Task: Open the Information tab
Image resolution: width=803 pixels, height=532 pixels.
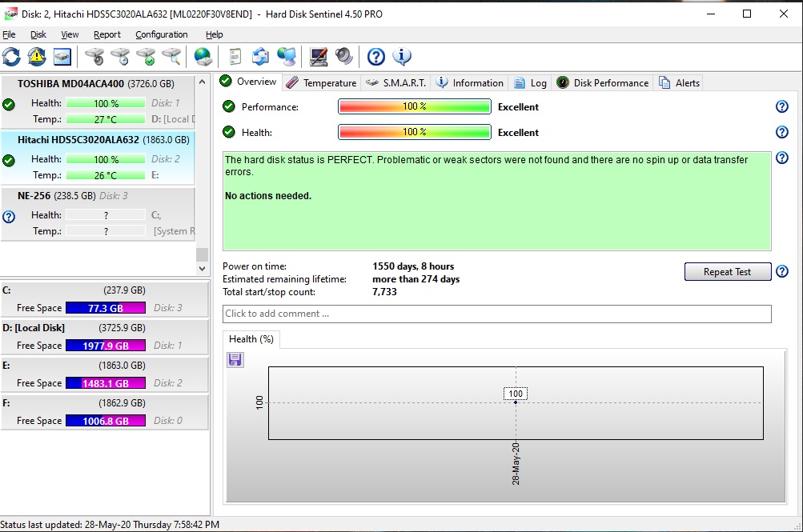Action: pyautogui.click(x=470, y=83)
